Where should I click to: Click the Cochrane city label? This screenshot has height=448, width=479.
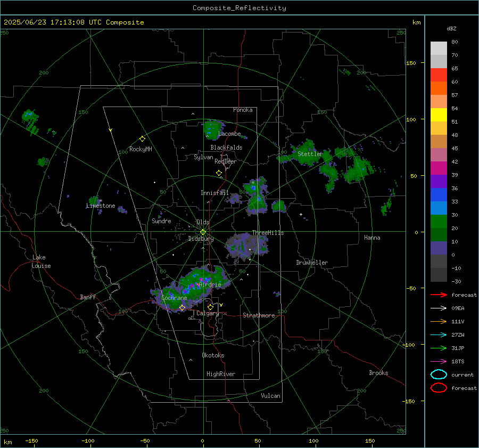tap(174, 298)
